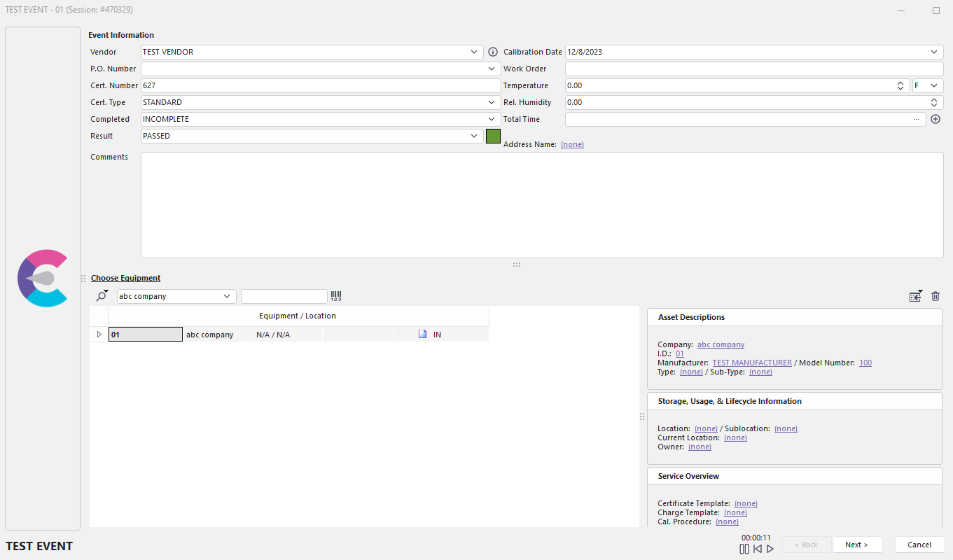Click the vendor info icon

pos(492,52)
